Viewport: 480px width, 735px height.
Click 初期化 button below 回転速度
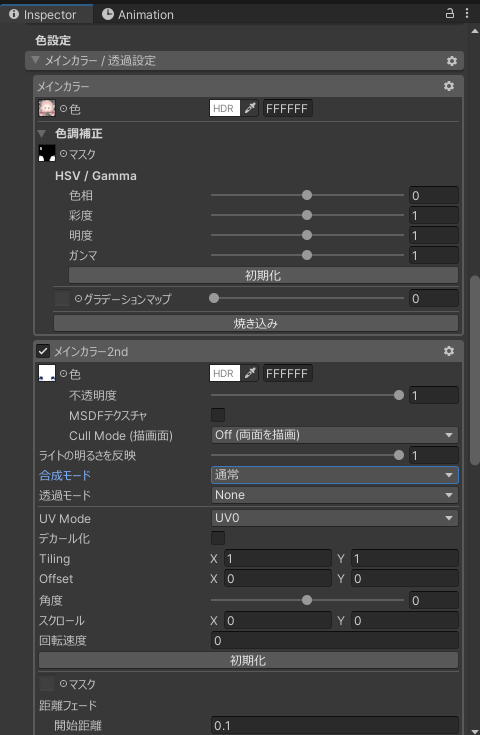(x=248, y=660)
